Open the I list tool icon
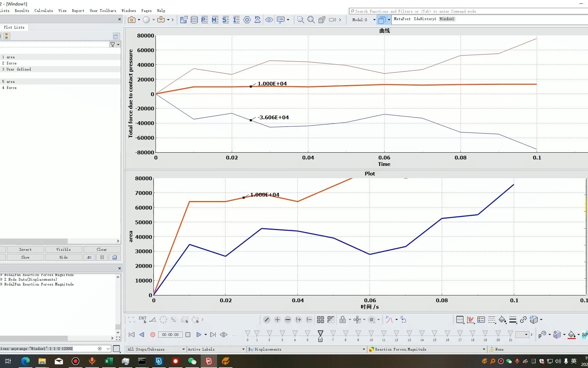Screen dimensions: 588x368 236,20
